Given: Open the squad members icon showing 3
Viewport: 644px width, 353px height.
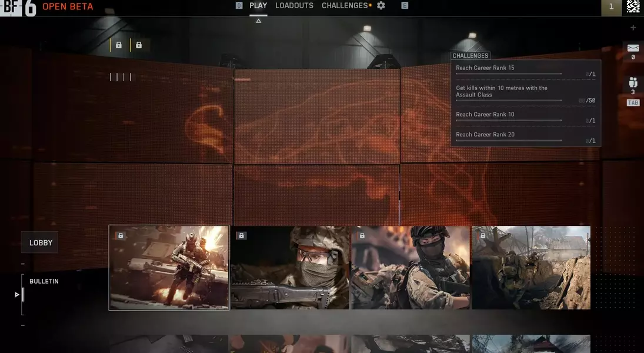Looking at the screenshot, I should click(633, 82).
